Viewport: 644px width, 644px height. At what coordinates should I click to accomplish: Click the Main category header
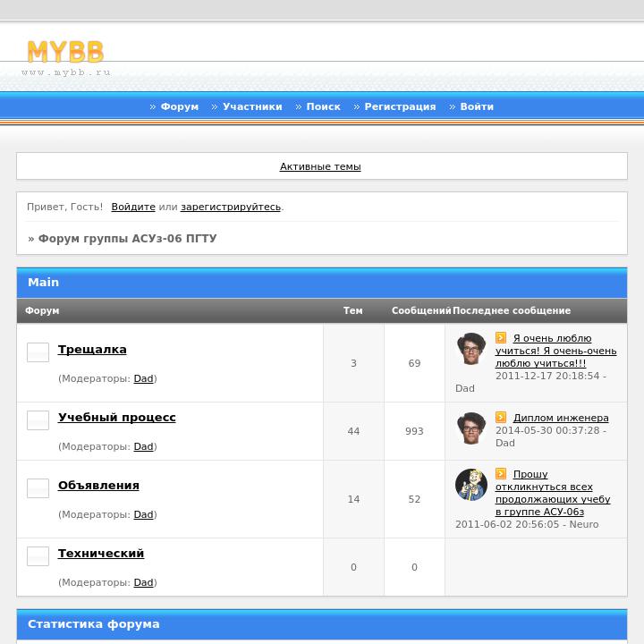point(322,283)
